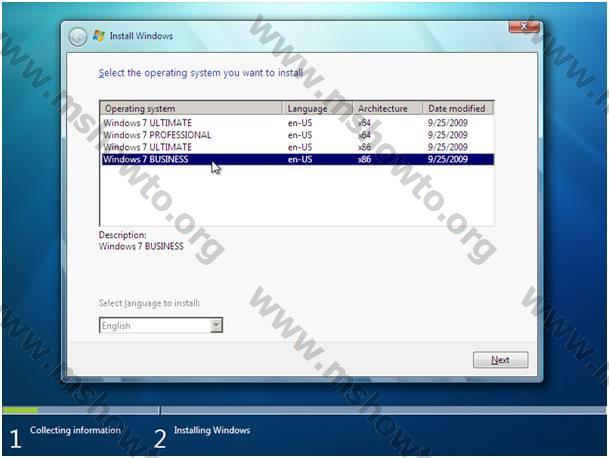Viewport: 609px width, 458px height.
Task: Click en-US cell of first ULTIMATE row
Action: (x=300, y=123)
